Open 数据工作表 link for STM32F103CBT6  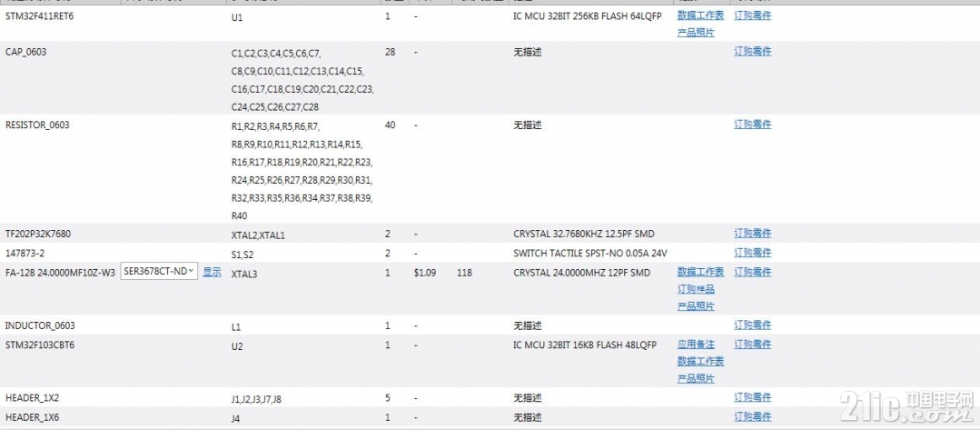(x=700, y=361)
